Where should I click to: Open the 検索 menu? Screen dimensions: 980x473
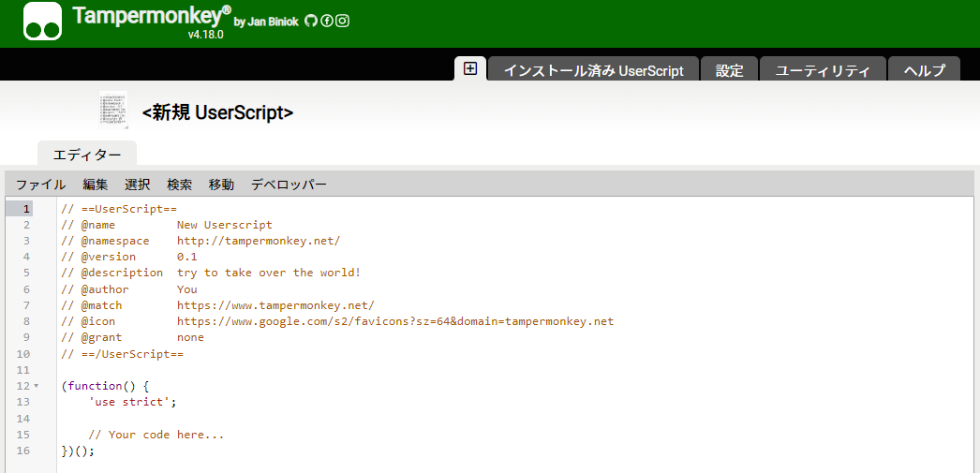pyautogui.click(x=179, y=185)
